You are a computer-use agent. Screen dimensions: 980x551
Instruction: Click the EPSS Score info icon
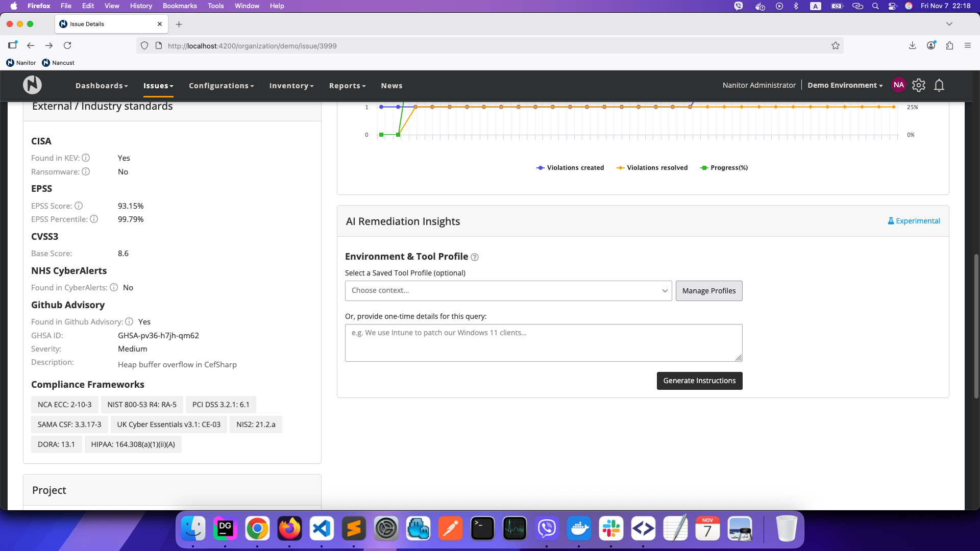click(79, 206)
